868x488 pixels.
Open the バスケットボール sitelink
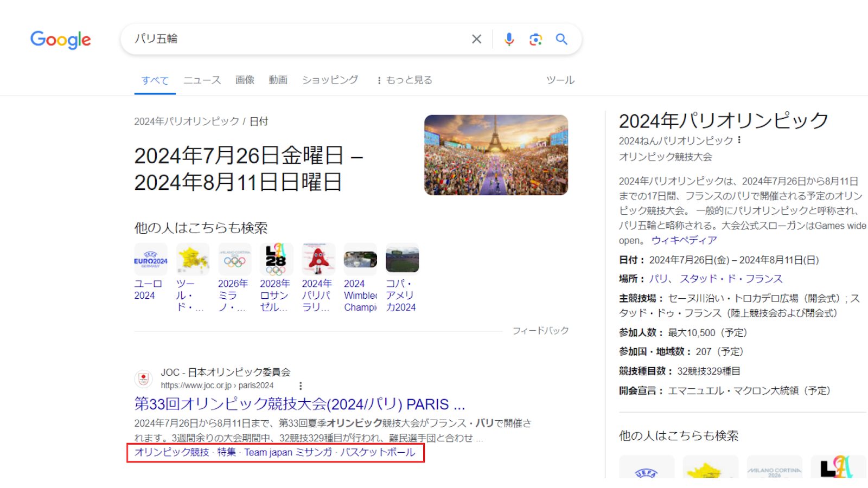coord(378,452)
